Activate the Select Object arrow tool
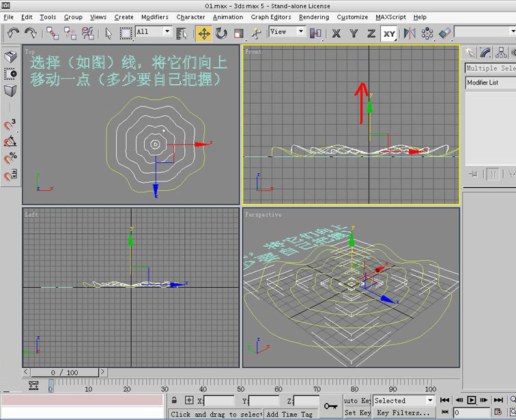The image size is (516, 420). (109, 33)
